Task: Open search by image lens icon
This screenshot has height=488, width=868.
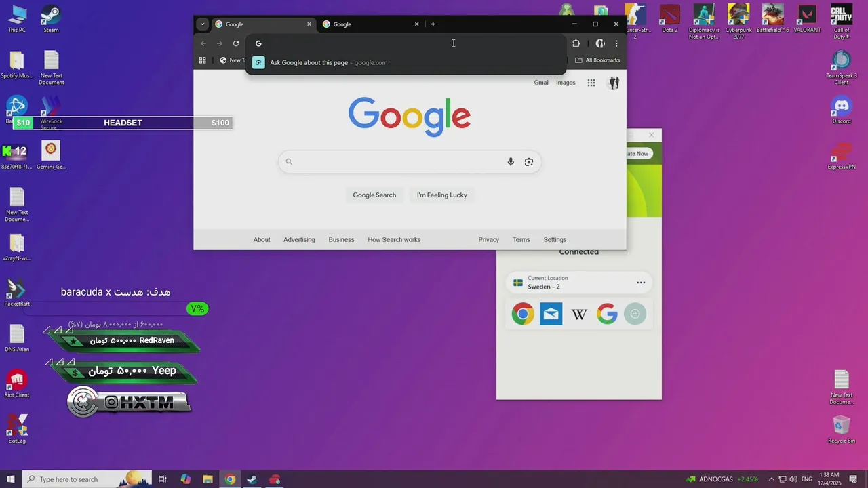Action: [x=529, y=162]
